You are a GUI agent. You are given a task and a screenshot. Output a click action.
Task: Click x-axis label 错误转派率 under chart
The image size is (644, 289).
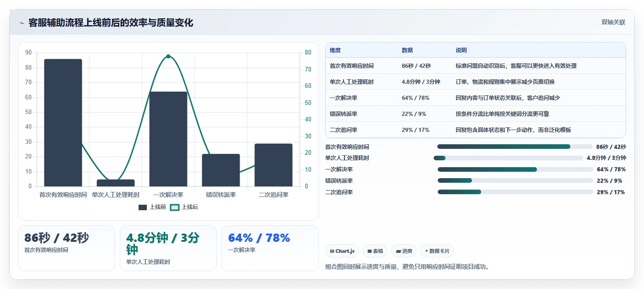221,195
